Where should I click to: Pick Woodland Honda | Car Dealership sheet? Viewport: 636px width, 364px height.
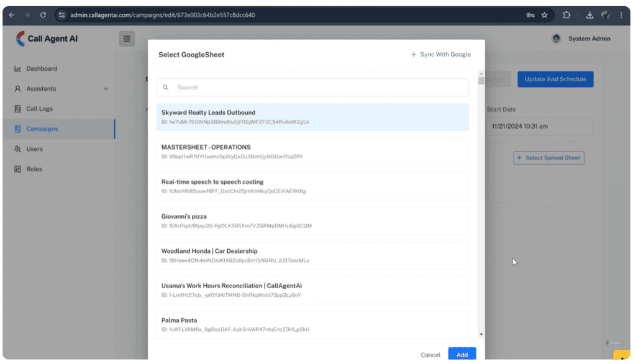pyautogui.click(x=313, y=255)
